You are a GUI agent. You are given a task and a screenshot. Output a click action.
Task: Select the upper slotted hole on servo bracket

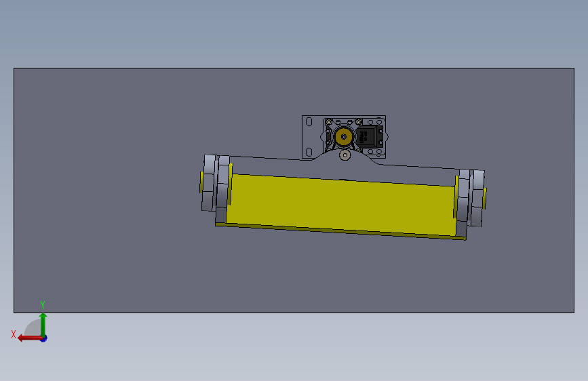(309, 121)
